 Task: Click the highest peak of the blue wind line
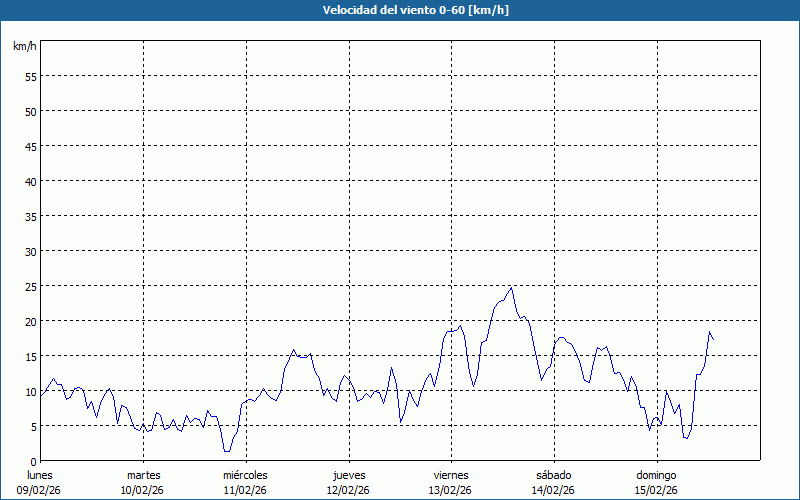[x=511, y=288]
